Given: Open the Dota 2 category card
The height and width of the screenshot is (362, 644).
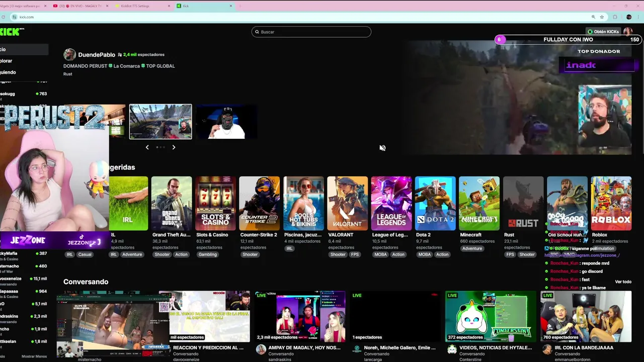Looking at the screenshot, I should pos(435,203).
